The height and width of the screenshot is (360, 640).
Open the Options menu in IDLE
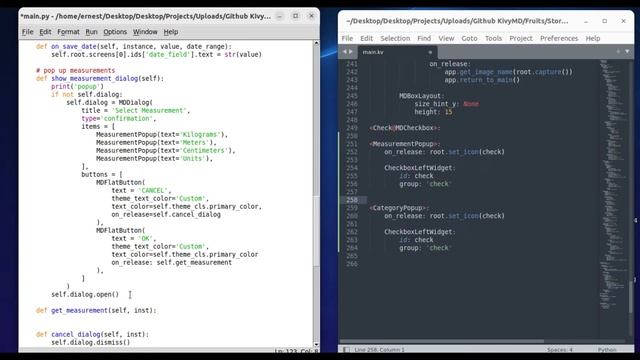point(115,32)
